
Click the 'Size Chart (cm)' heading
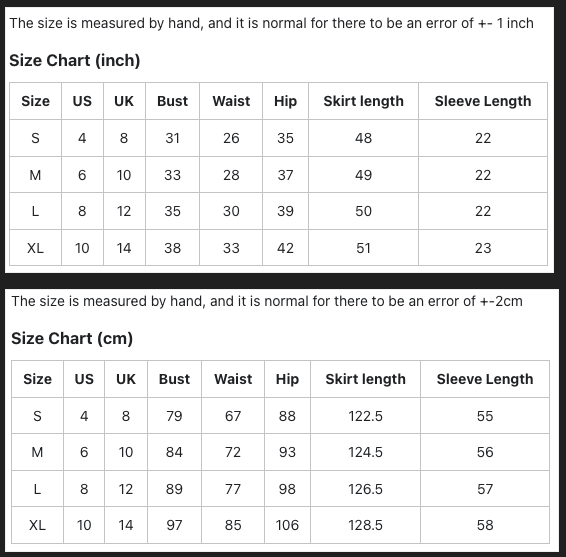(x=72, y=338)
